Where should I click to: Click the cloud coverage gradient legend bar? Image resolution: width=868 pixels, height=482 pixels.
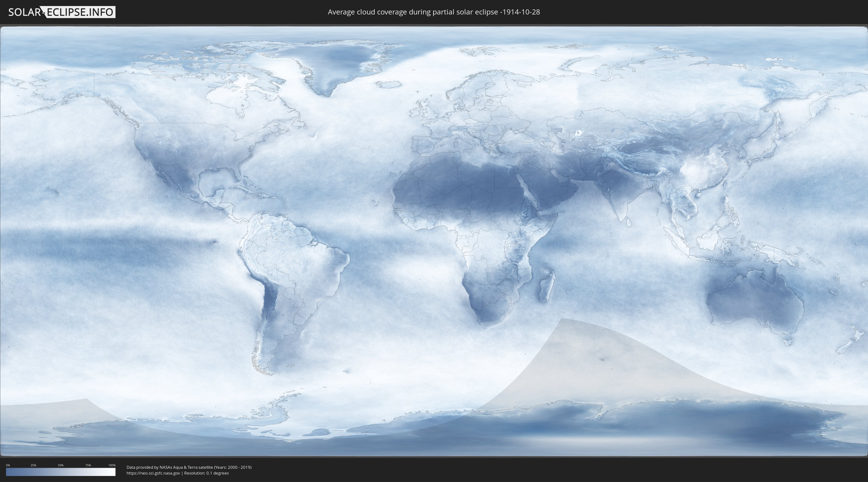pos(61,472)
